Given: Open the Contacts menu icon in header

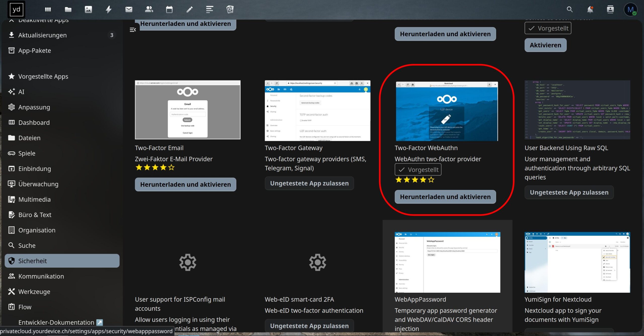Looking at the screenshot, I should click(610, 10).
